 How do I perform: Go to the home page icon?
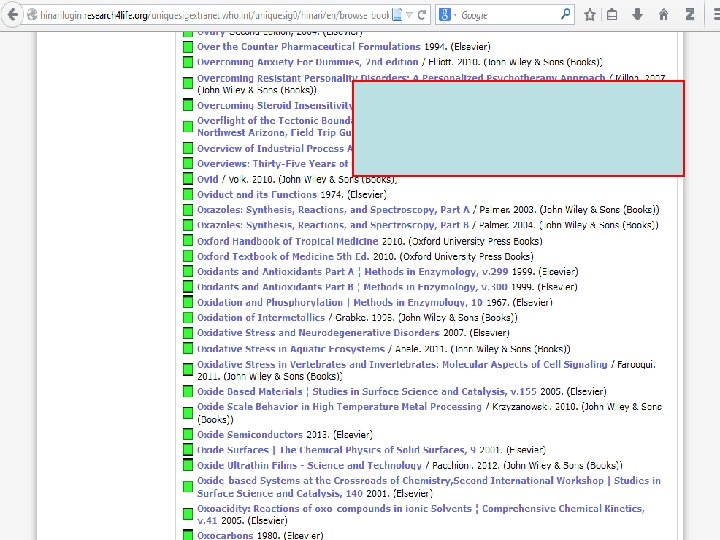coord(663,15)
